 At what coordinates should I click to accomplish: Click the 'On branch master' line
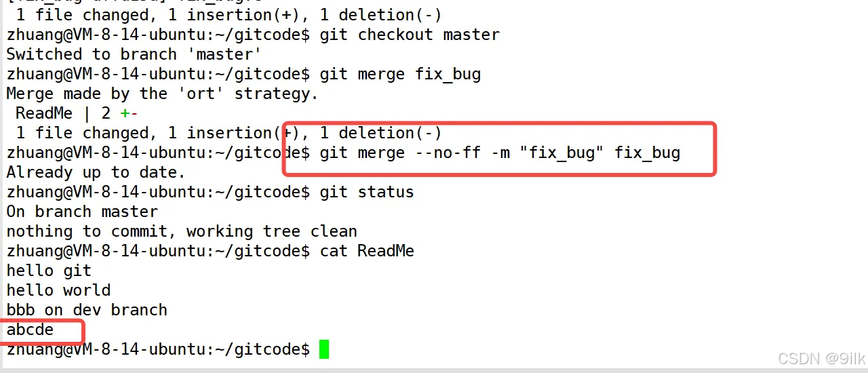tap(82, 212)
